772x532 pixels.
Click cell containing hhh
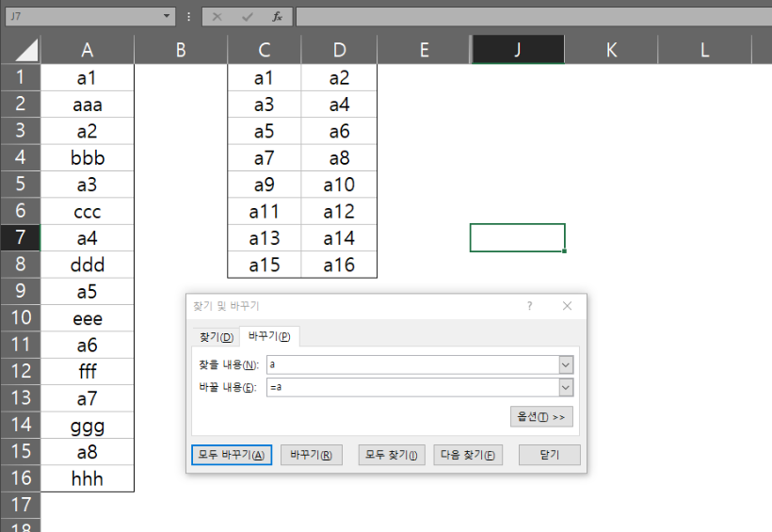pos(88,478)
